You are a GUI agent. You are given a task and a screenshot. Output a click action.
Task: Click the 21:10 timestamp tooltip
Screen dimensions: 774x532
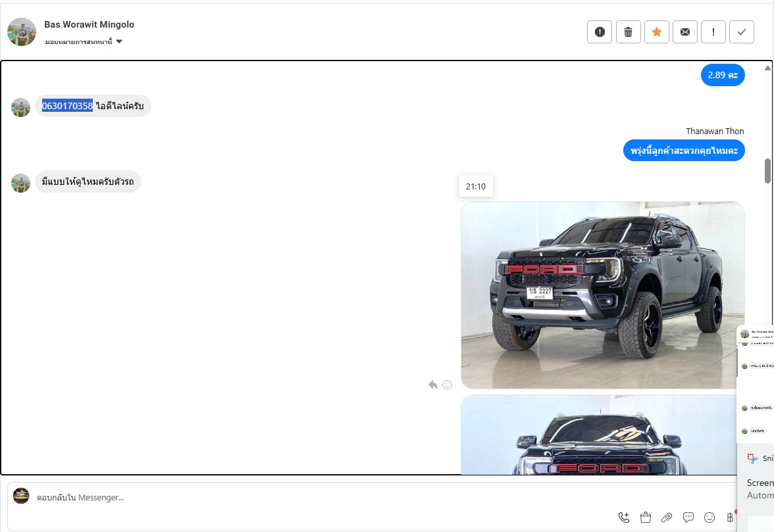[476, 186]
